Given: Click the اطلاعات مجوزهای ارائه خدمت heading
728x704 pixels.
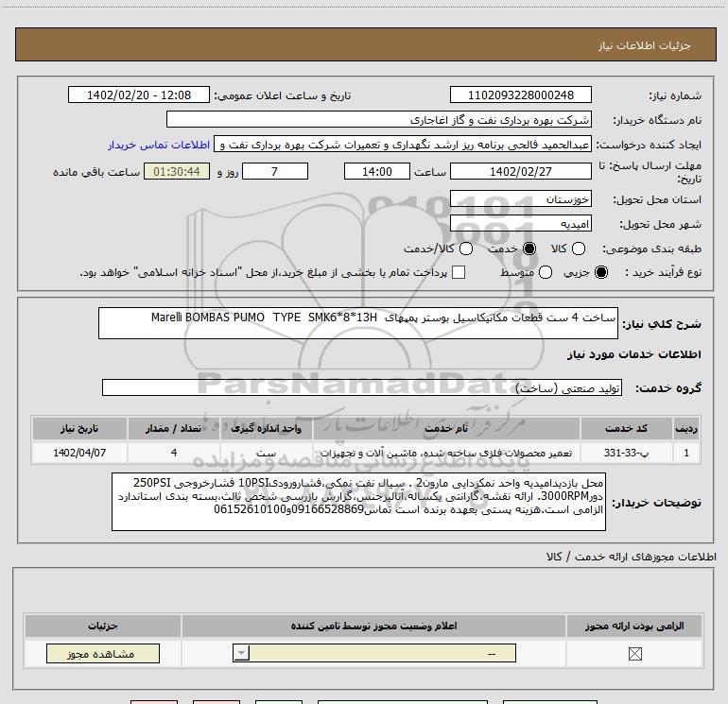Looking at the screenshot, I should click(x=632, y=557).
